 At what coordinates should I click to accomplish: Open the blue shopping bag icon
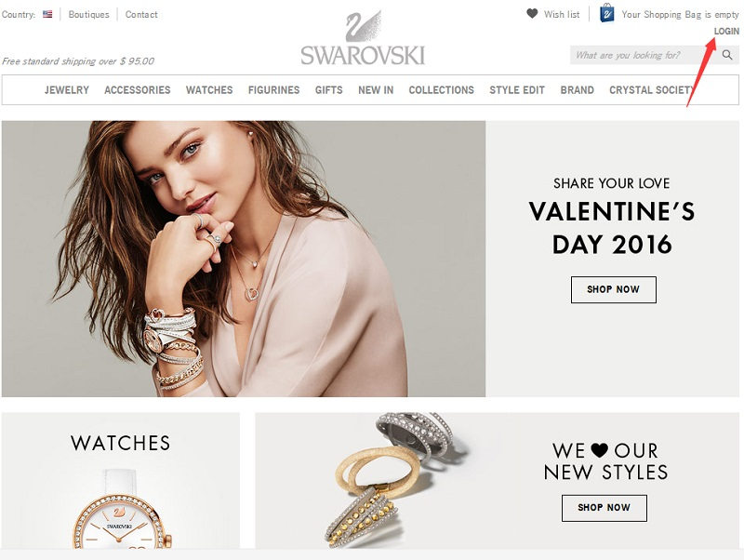click(607, 13)
